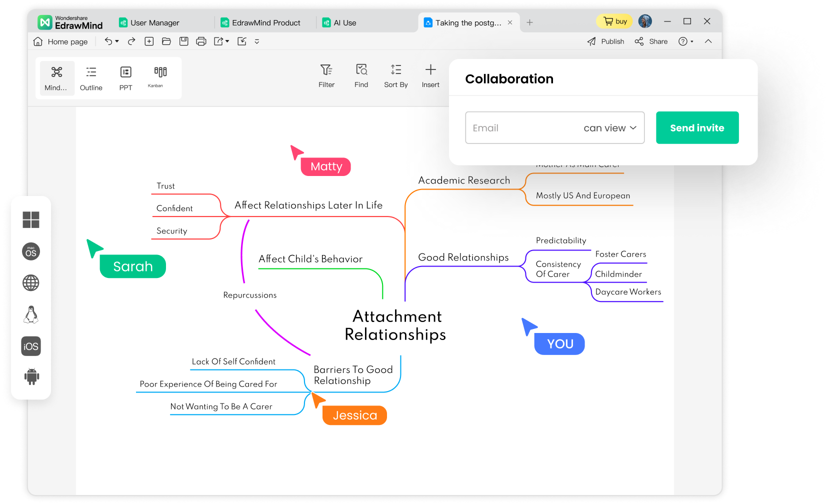Switch to Outline view mode
The width and height of the screenshot is (830, 504).
pos(91,77)
